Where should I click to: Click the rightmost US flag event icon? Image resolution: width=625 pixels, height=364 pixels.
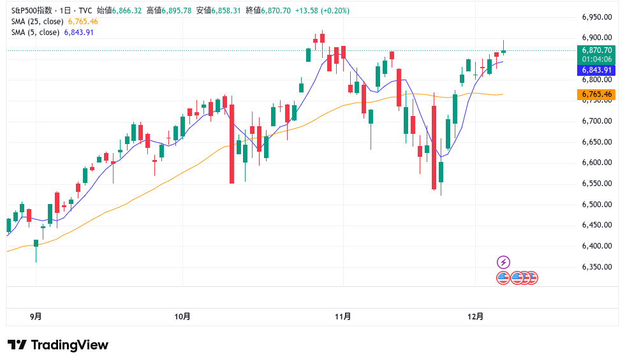[532, 277]
